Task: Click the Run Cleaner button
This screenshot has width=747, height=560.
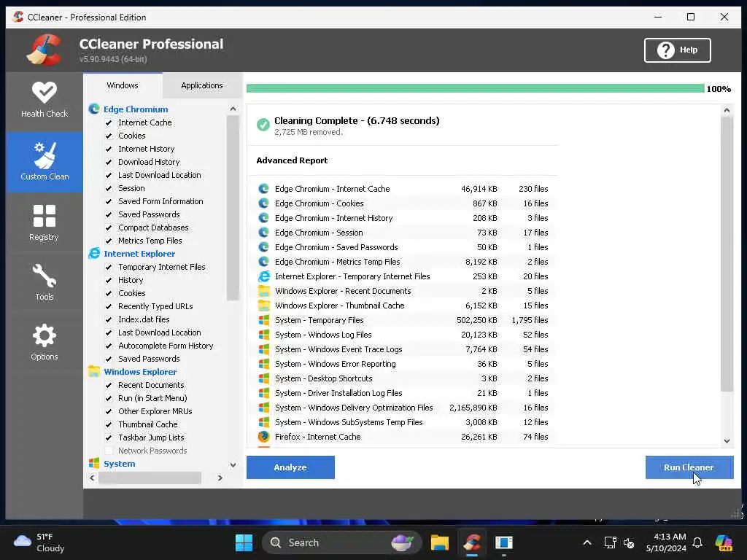Action: point(689,467)
